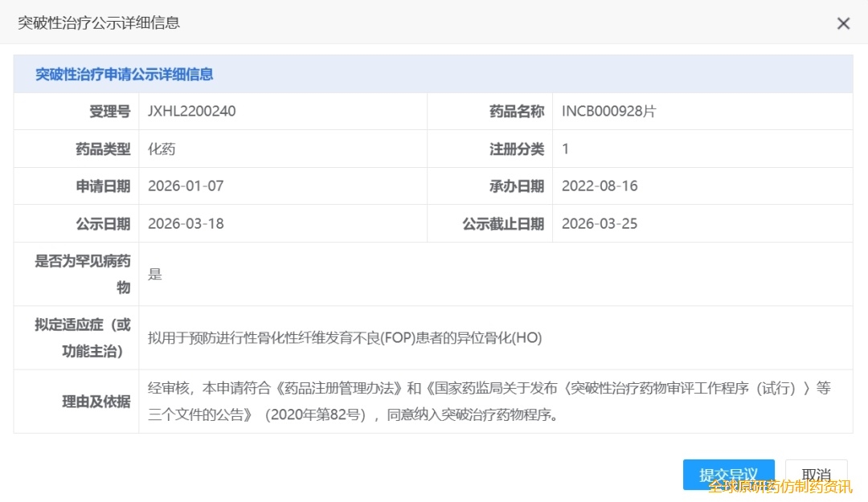Click the deadline date 2026-03-25

click(x=600, y=223)
